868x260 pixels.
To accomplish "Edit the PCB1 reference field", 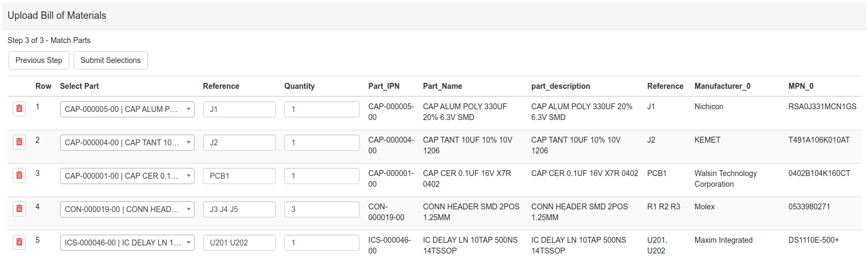I will 239,176.
